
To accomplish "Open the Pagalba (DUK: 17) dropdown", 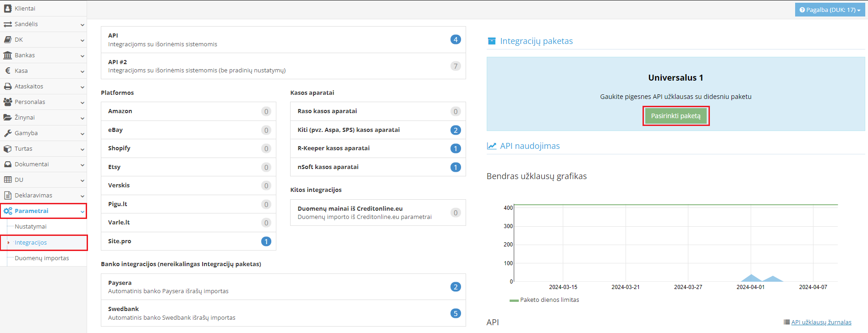I will pyautogui.click(x=830, y=10).
